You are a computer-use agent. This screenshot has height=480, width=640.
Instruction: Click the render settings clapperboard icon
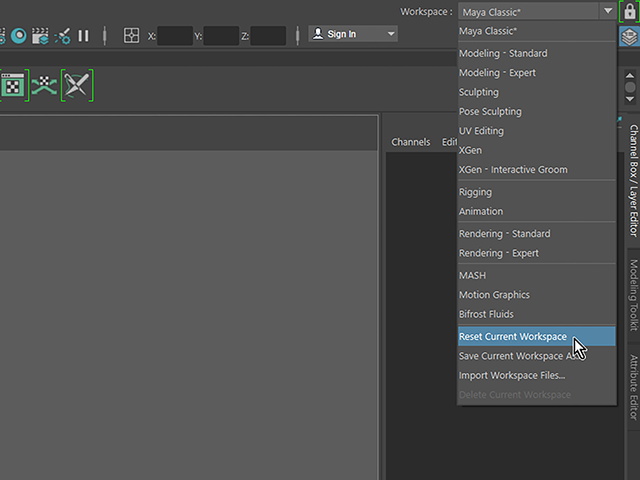pos(40,36)
